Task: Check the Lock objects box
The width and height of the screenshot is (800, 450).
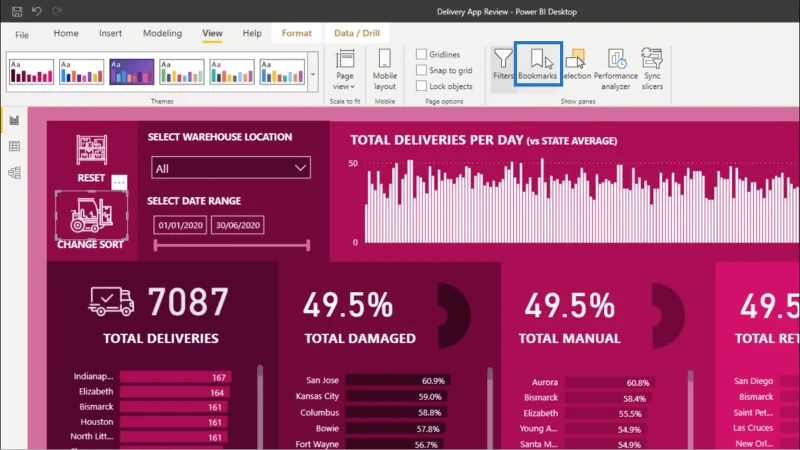Action: coord(421,86)
